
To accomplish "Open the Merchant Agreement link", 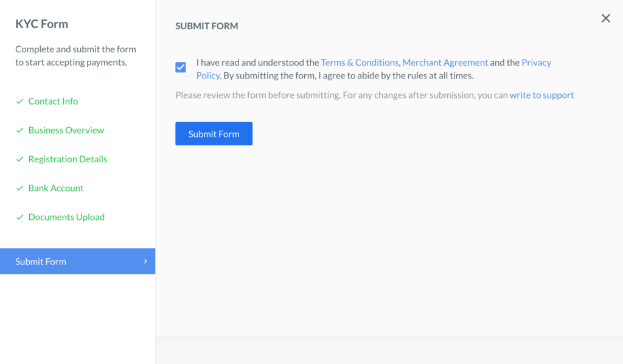I will tap(445, 62).
